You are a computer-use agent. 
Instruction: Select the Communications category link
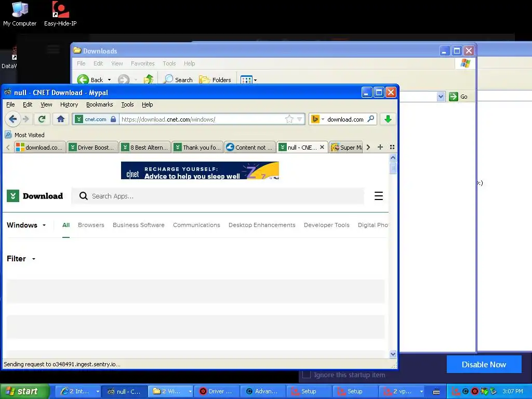click(196, 225)
